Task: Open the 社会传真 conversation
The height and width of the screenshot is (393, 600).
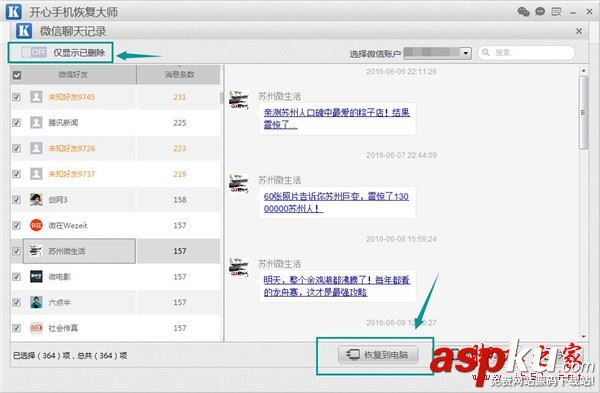Action: pos(63,328)
